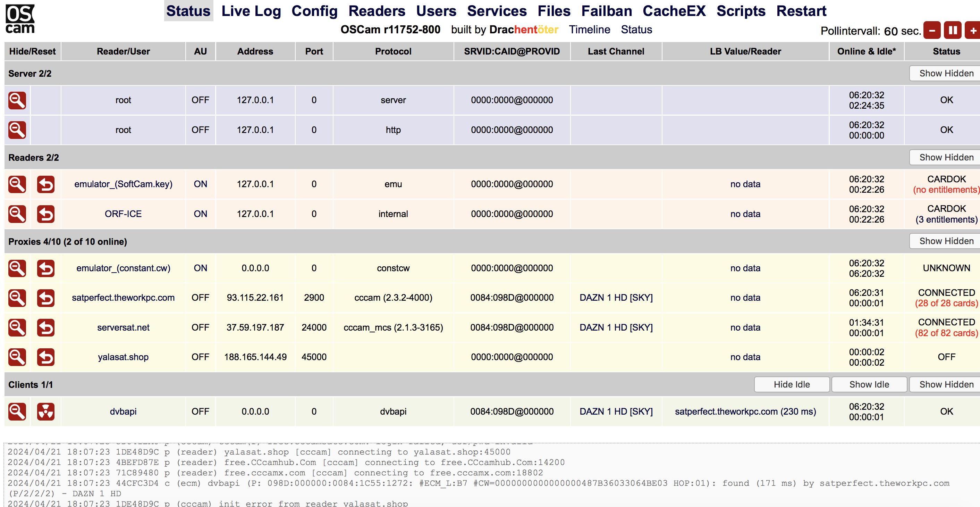
Task: Open '(no entitlements)' link
Action: tap(946, 190)
